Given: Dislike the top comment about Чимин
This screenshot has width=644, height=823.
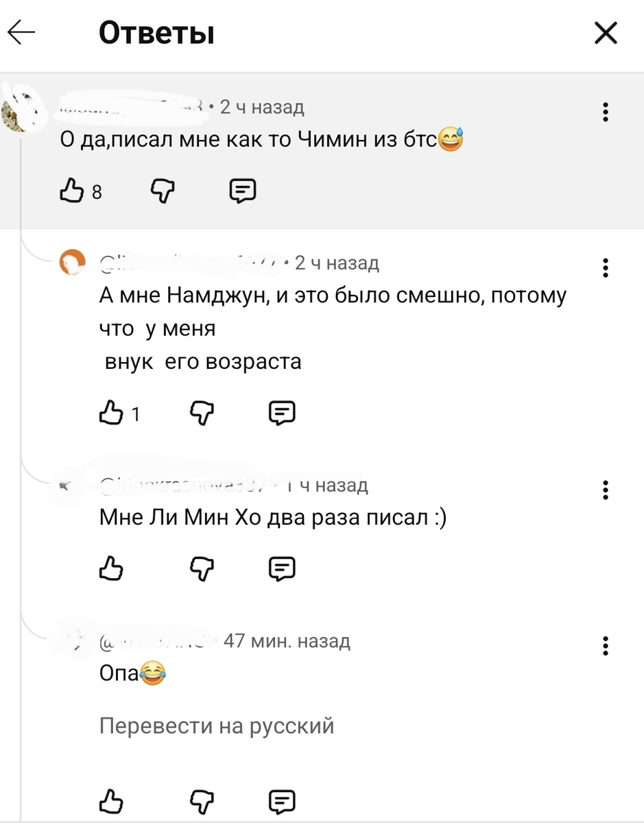Looking at the screenshot, I should tap(162, 191).
